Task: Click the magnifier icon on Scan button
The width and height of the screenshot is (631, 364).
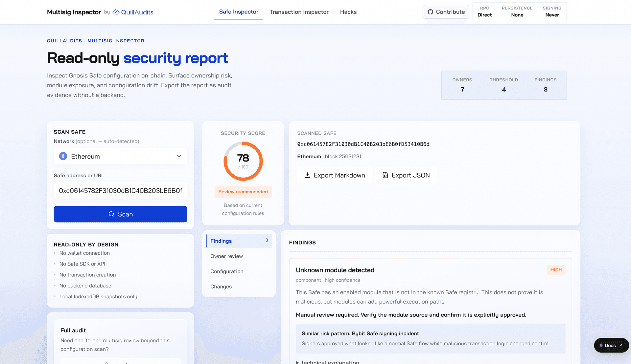Action: point(111,214)
